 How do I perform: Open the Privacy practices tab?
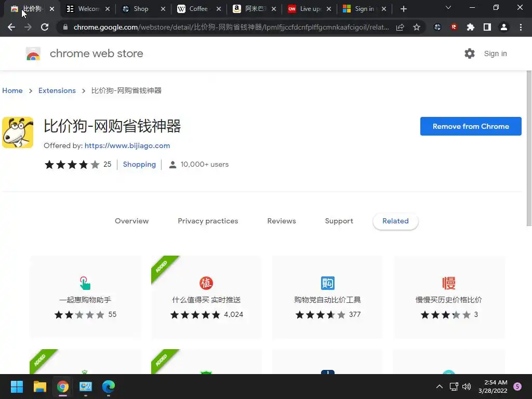pos(208,221)
